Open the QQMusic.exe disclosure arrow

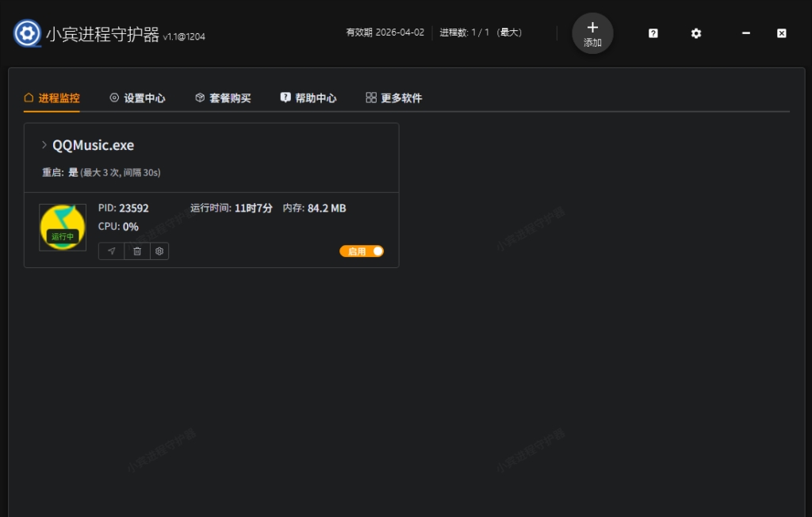(45, 145)
